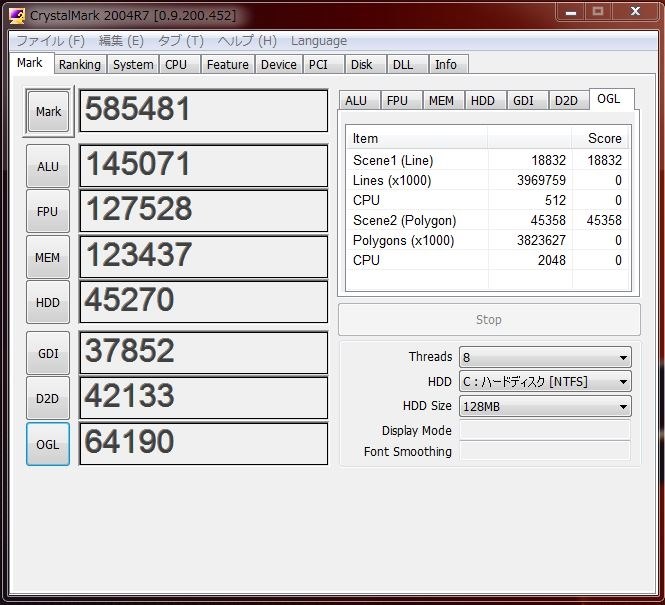665x605 pixels.
Task: Run the HDD benchmark button
Action: coord(48,302)
